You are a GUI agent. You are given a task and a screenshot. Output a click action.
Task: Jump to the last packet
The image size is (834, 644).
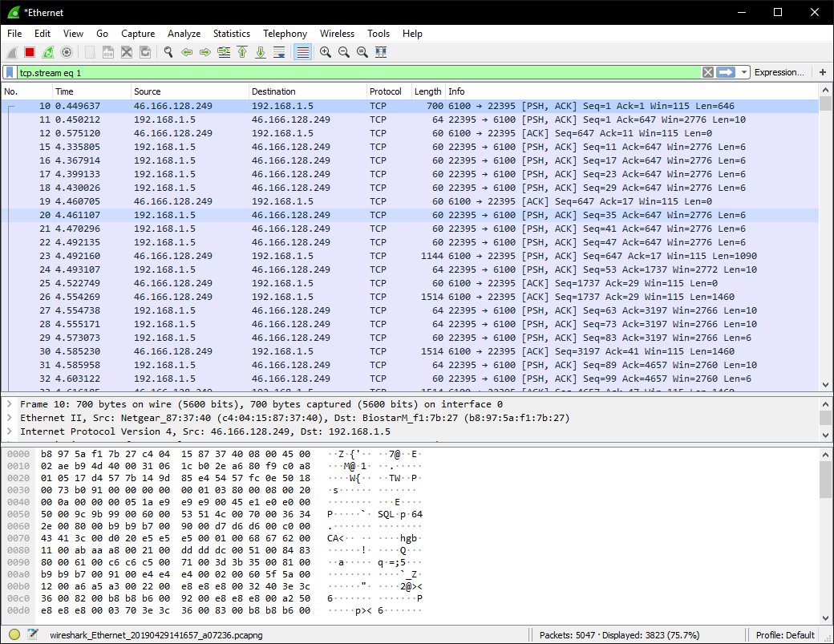(261, 52)
